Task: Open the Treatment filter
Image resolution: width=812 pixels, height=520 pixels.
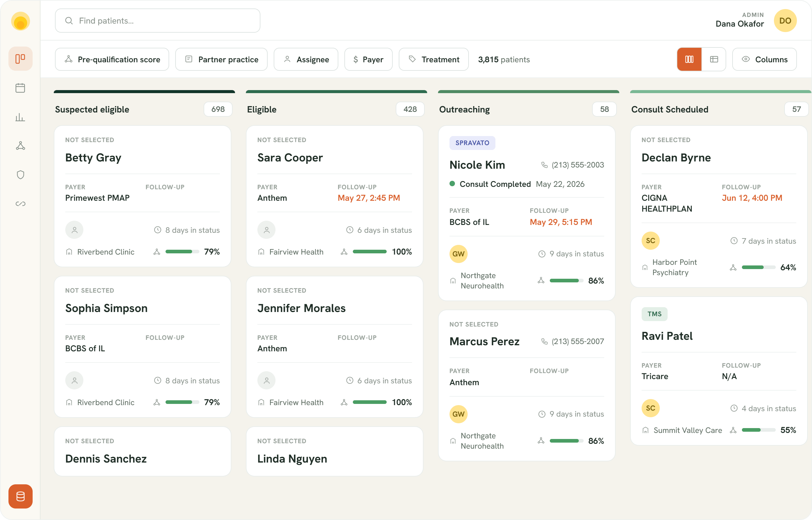Action: click(433, 60)
